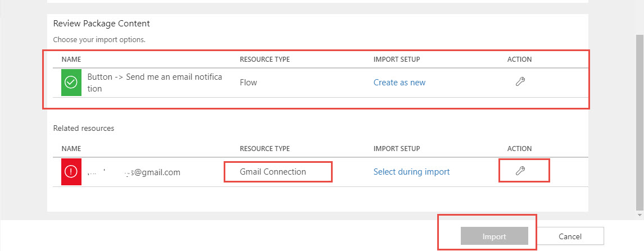Screen dimensions: 644x251
Task: Click RESOURCE TYPE header under Related resources
Action: pyautogui.click(x=265, y=149)
